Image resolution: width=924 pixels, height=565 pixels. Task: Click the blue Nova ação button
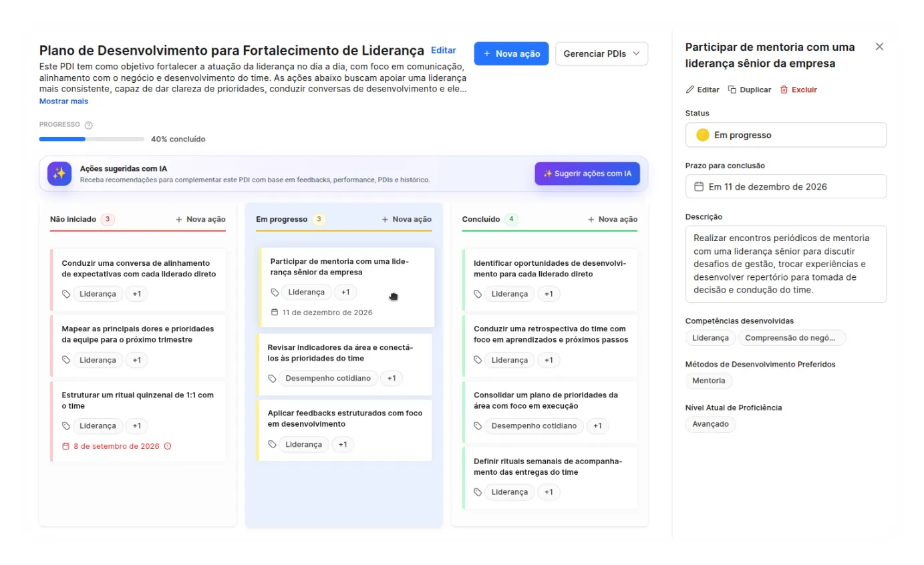511,53
